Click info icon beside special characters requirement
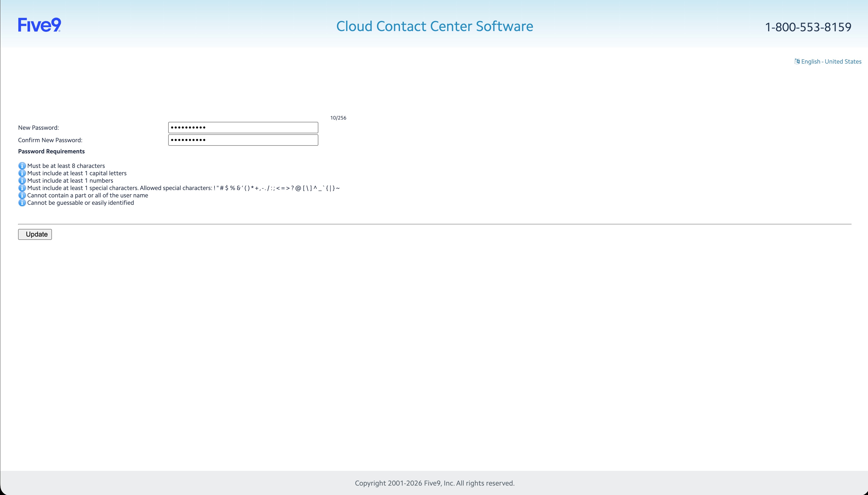868x495 pixels. coord(22,188)
